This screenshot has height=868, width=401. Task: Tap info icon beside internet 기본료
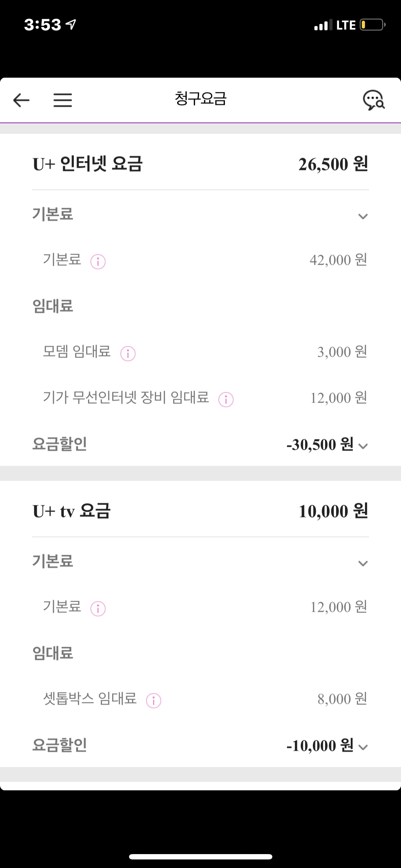(98, 262)
